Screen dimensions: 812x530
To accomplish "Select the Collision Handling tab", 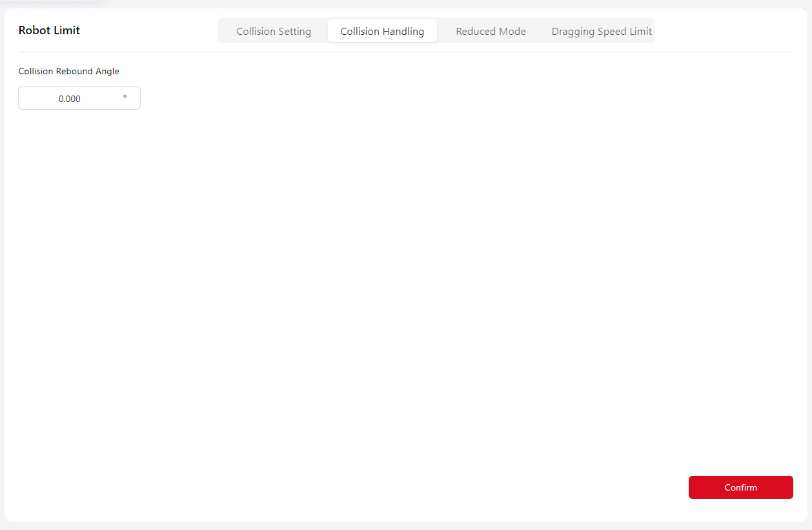I will 382,31.
